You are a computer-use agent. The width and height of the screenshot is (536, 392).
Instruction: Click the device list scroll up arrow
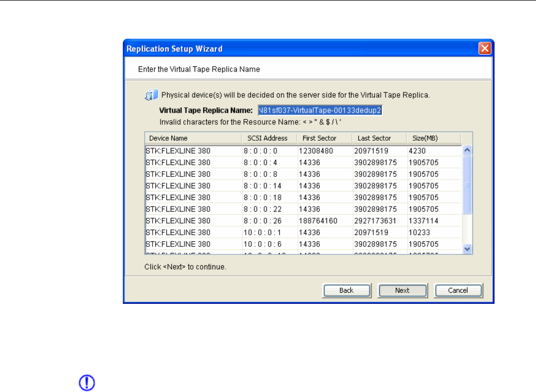pyautogui.click(x=467, y=150)
